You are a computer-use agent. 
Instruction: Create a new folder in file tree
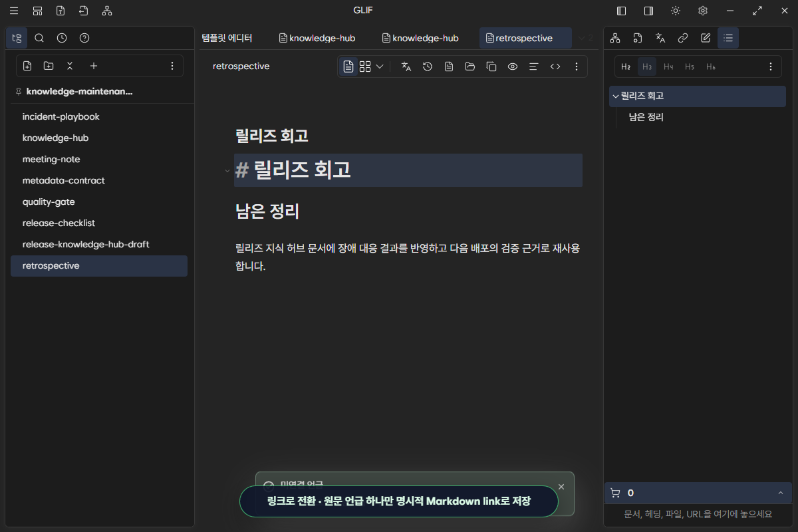(49, 66)
